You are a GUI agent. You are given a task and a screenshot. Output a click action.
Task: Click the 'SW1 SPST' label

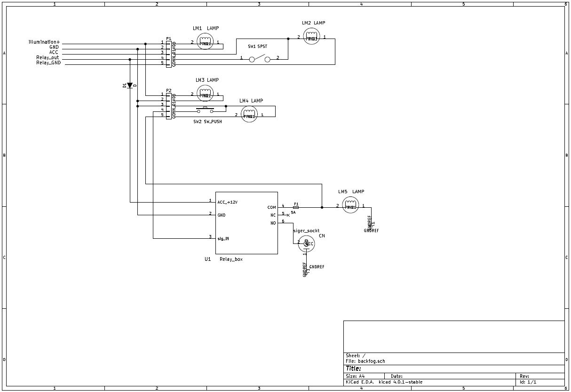(x=257, y=47)
